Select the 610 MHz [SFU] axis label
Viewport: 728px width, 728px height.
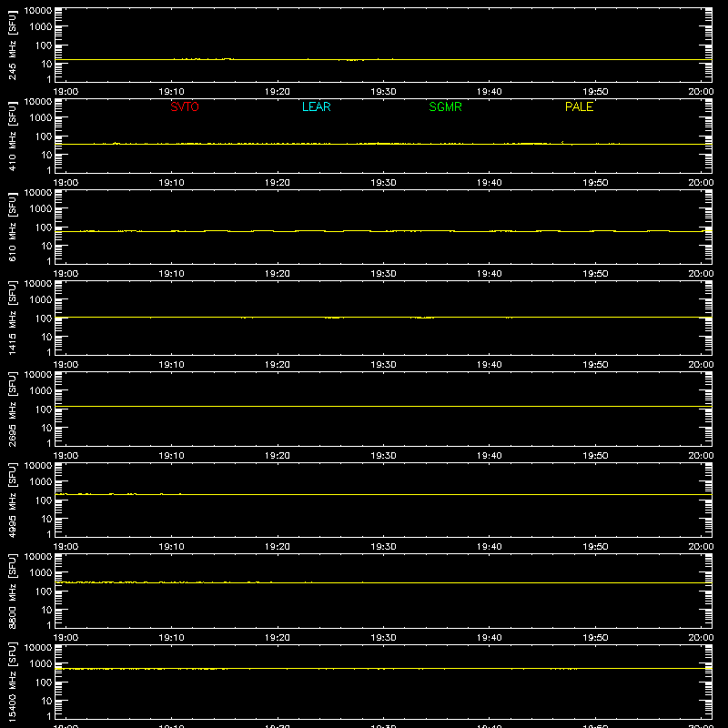(x=12, y=227)
